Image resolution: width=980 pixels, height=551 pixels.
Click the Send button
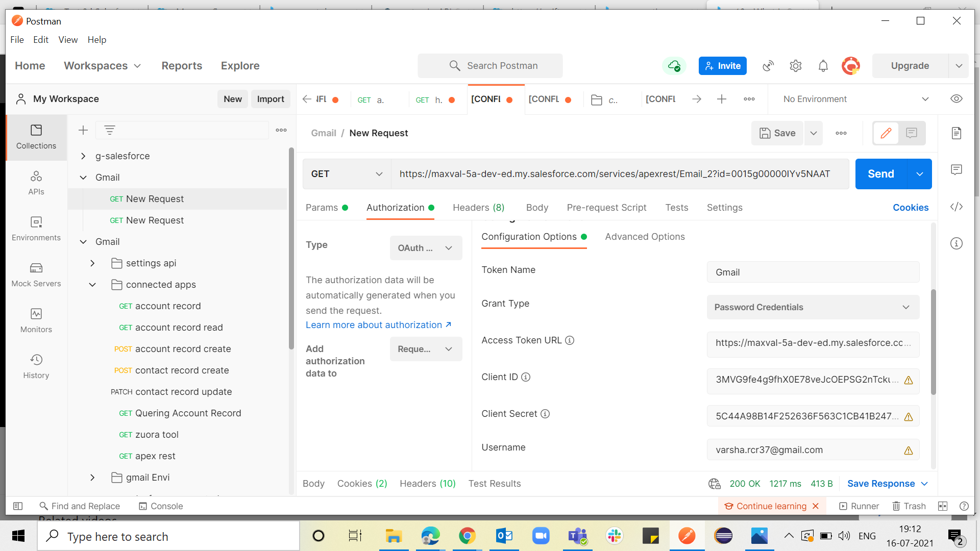881,174
